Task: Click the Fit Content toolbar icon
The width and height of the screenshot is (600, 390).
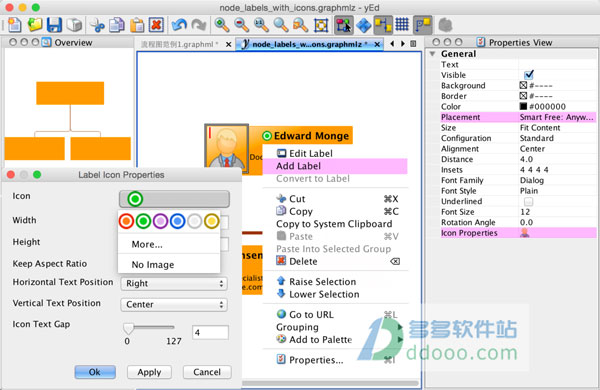Action: [321, 25]
